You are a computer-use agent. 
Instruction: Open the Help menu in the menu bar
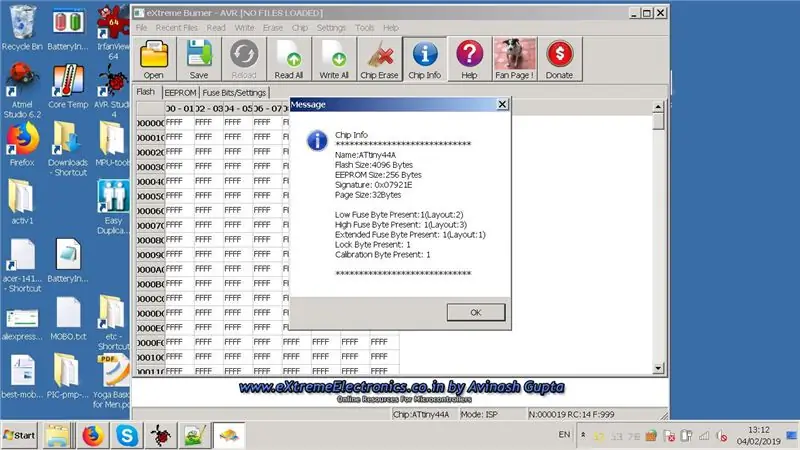tap(391, 28)
